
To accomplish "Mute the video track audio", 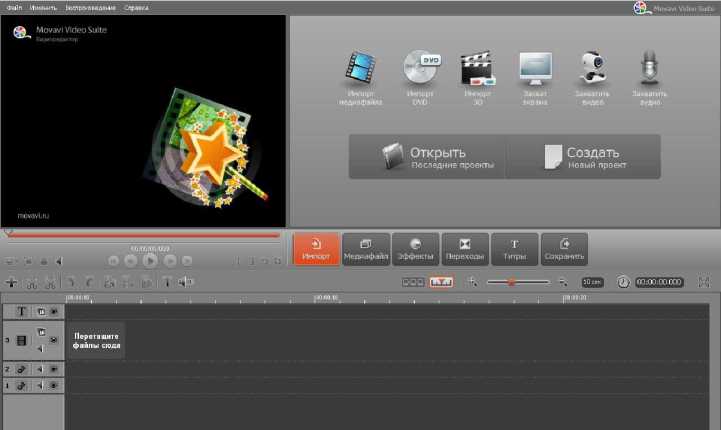I will click(x=41, y=350).
